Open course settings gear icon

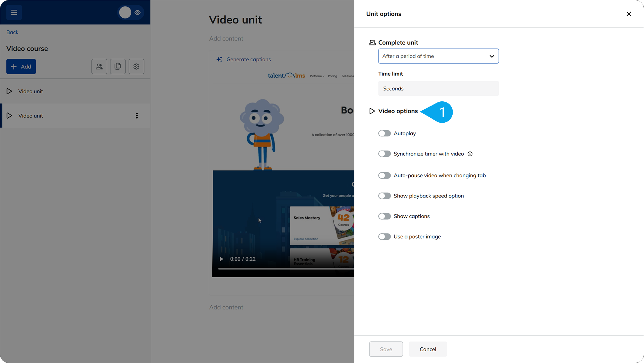[136, 66]
